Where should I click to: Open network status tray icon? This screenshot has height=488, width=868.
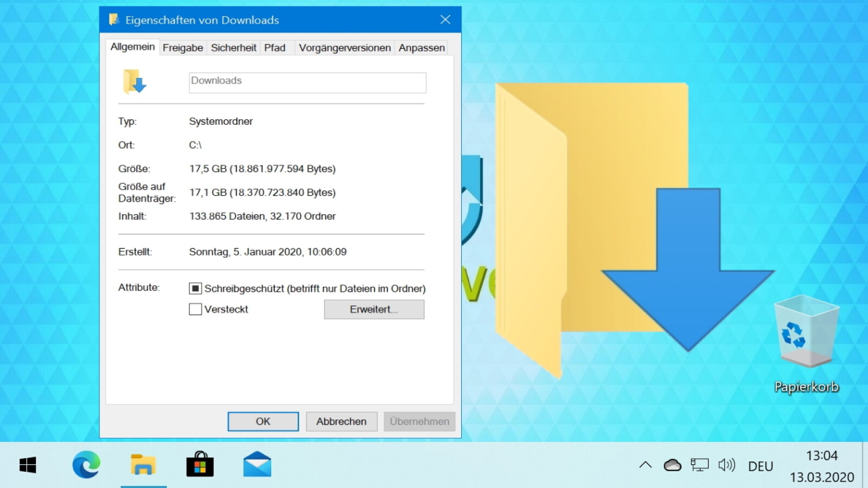[x=700, y=465]
